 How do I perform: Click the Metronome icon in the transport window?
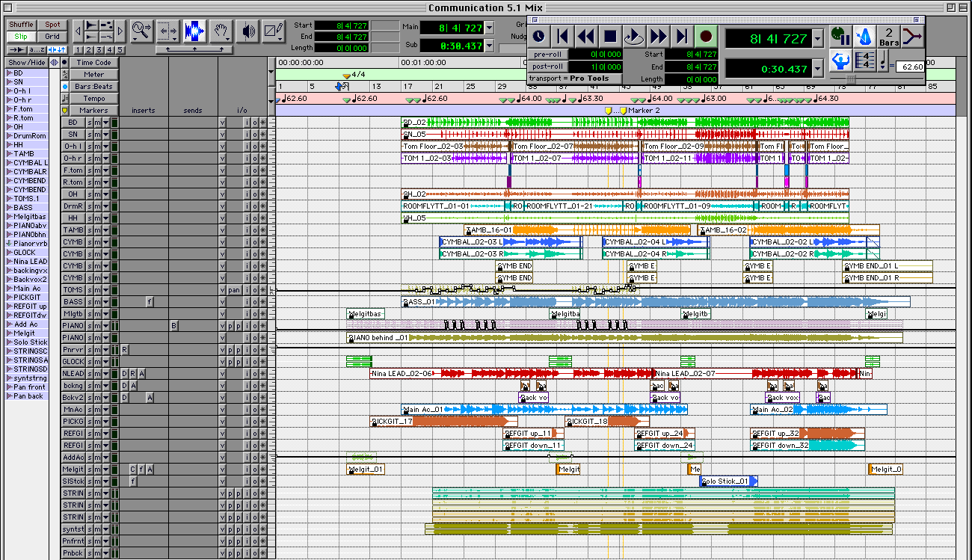click(865, 36)
